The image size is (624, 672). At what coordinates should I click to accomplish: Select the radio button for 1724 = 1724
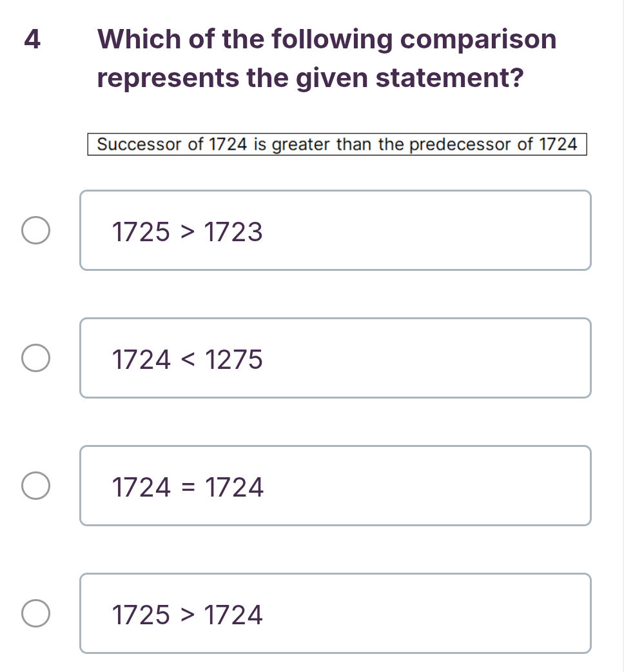[x=35, y=484]
